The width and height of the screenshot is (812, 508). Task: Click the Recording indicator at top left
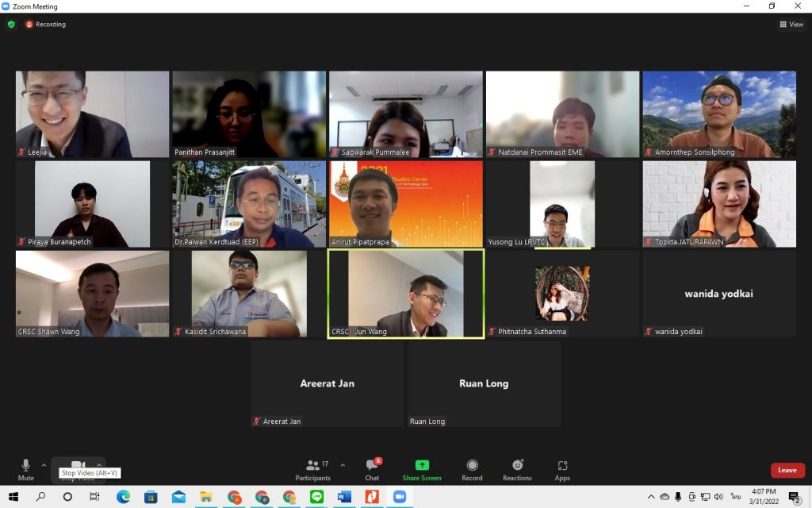(x=45, y=25)
